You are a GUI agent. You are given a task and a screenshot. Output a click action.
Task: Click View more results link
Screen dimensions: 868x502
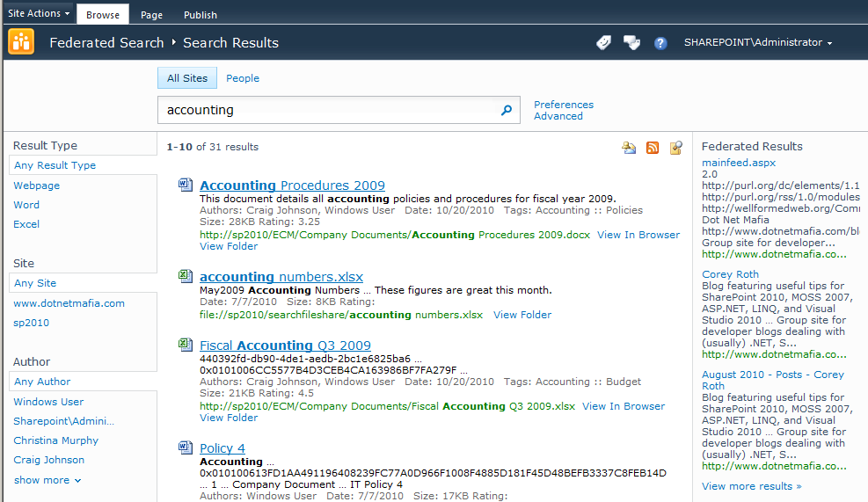(751, 486)
